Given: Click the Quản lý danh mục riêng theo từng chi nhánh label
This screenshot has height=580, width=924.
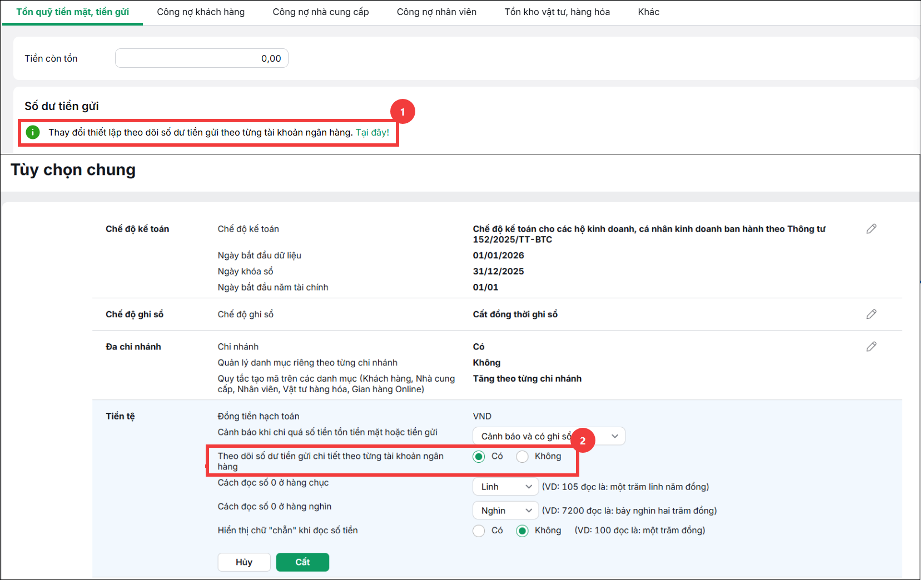Looking at the screenshot, I should pyautogui.click(x=307, y=363).
